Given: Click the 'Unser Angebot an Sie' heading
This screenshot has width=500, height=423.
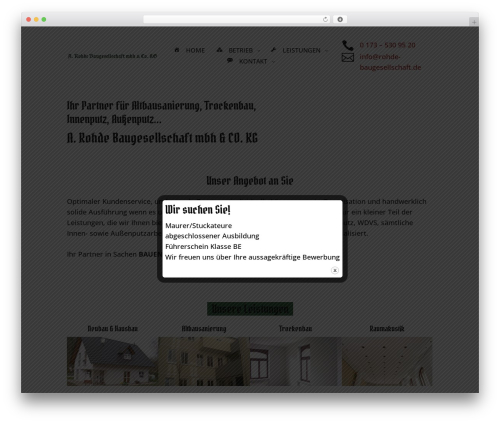Looking at the screenshot, I should point(250,181).
